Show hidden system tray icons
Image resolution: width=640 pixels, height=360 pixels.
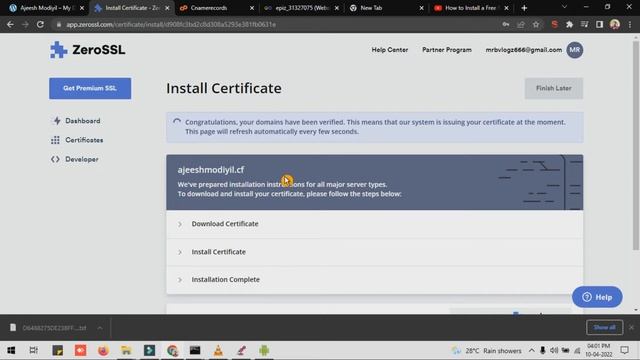(531, 350)
